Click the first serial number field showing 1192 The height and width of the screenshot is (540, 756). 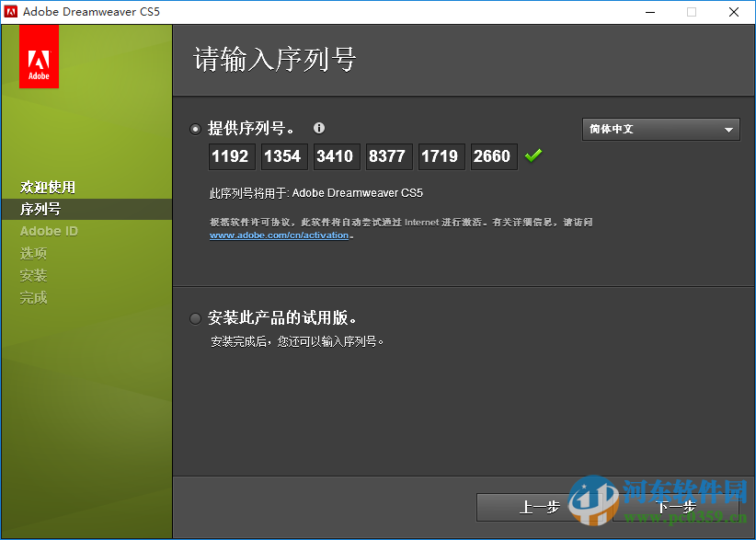tap(231, 155)
